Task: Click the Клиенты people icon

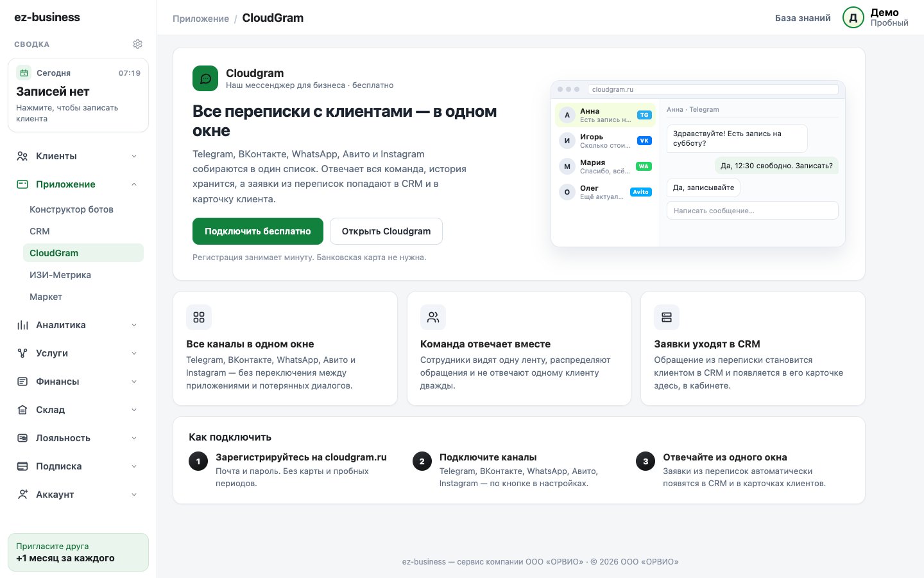Action: pyautogui.click(x=22, y=156)
